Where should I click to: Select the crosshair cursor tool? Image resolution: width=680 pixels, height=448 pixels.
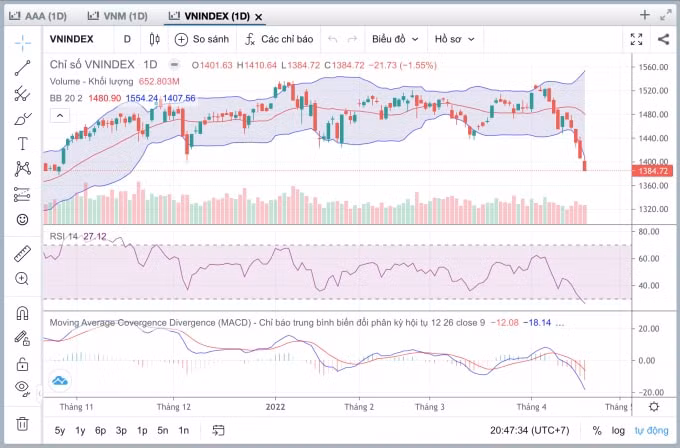23,43
